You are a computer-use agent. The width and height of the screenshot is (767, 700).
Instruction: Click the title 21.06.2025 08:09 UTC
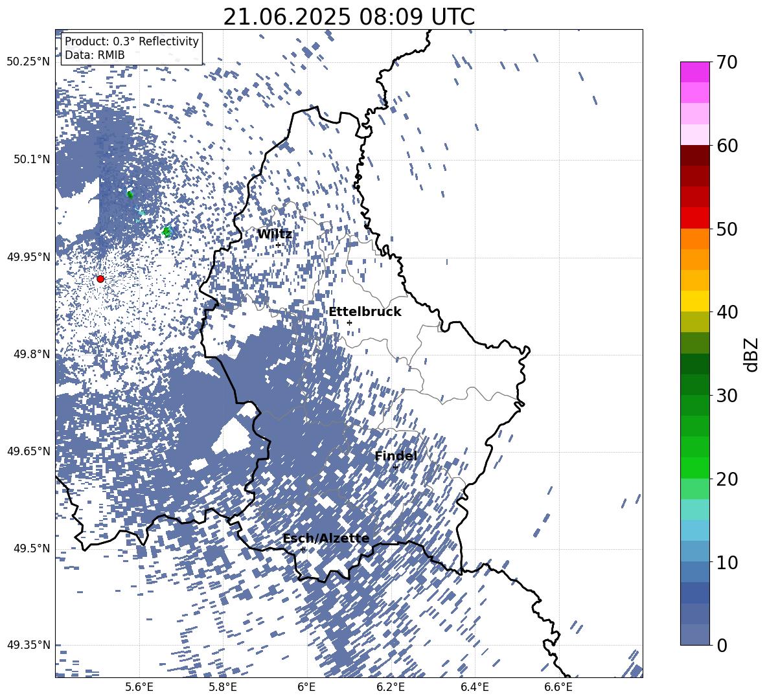349,17
